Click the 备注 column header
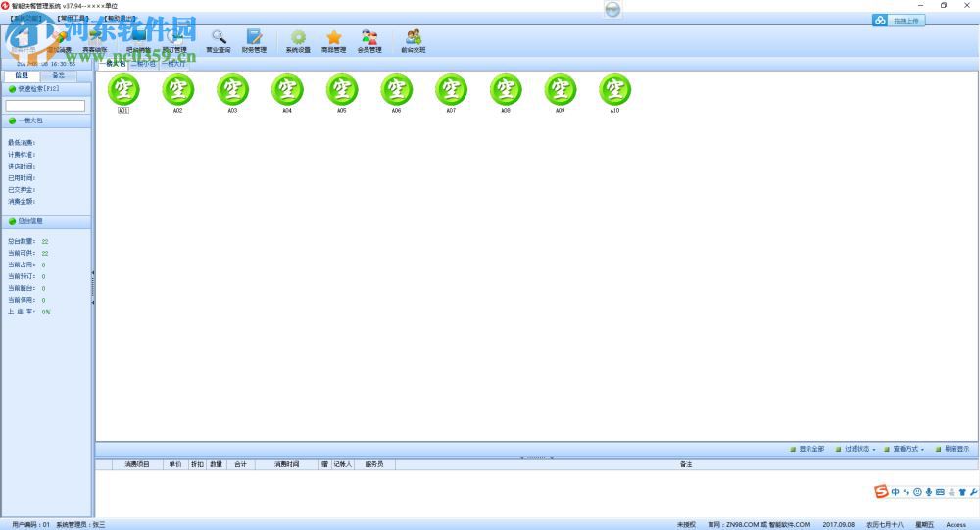The width and height of the screenshot is (980, 530). [686, 464]
